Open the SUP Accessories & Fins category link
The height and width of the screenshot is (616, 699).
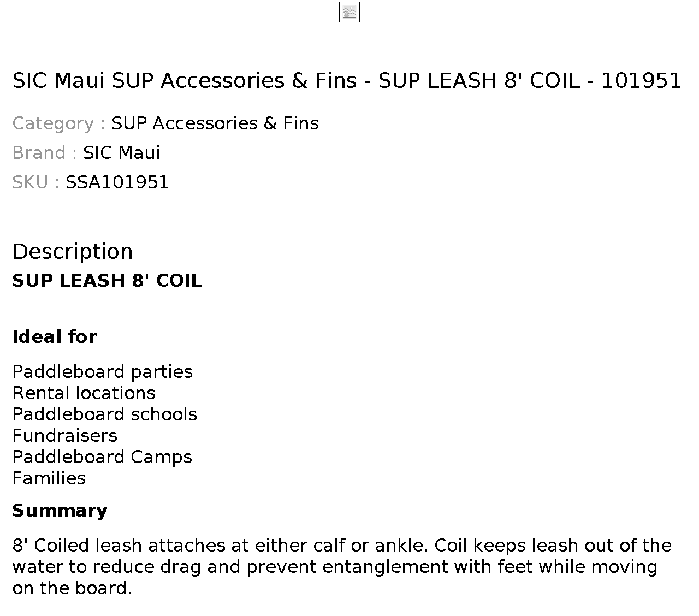point(215,123)
